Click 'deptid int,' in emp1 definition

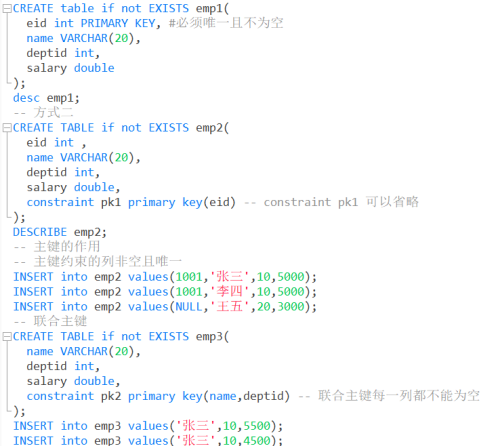tap(63, 53)
